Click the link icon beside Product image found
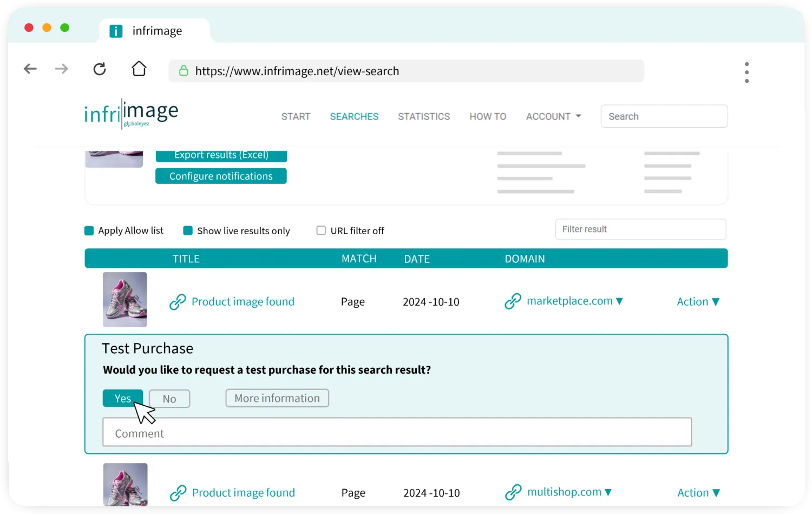The image size is (812, 515). click(x=178, y=301)
